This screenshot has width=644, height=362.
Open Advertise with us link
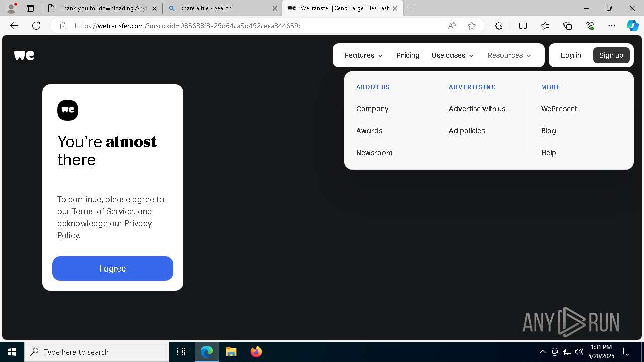[x=477, y=109]
